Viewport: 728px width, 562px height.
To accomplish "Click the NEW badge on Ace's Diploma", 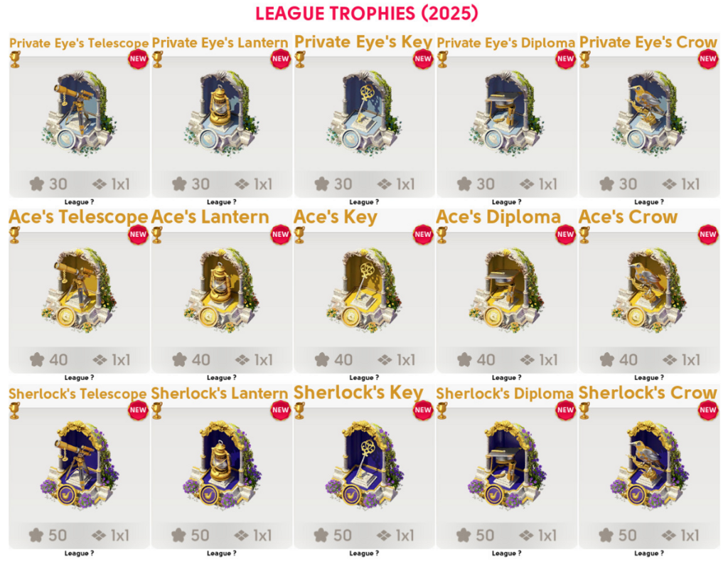I will coord(565,234).
